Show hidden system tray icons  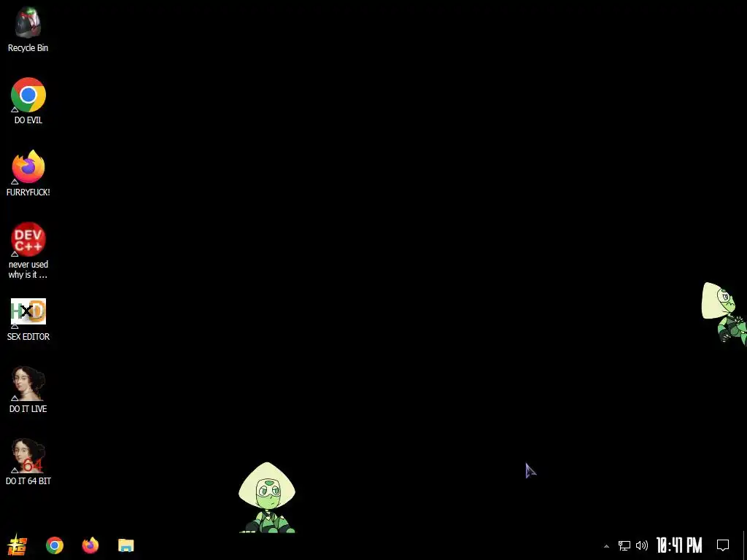[606, 546]
